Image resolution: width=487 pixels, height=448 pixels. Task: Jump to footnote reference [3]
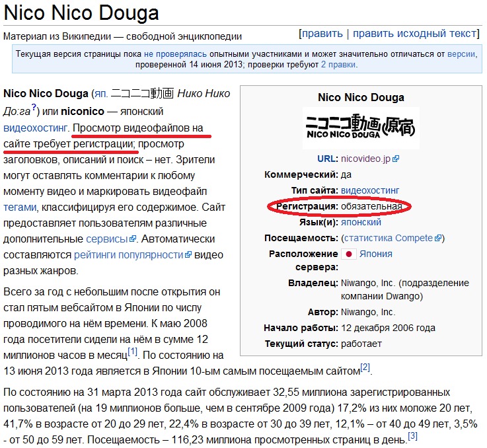pyautogui.click(x=412, y=436)
